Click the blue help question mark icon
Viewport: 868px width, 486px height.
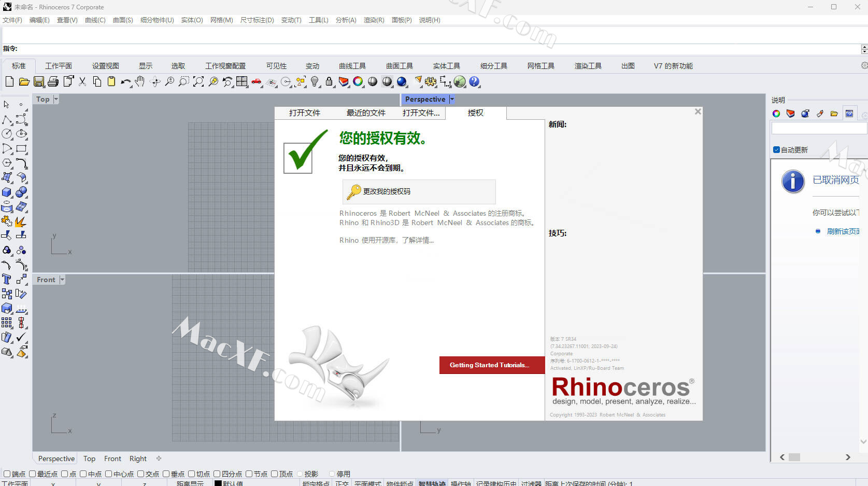click(x=474, y=81)
